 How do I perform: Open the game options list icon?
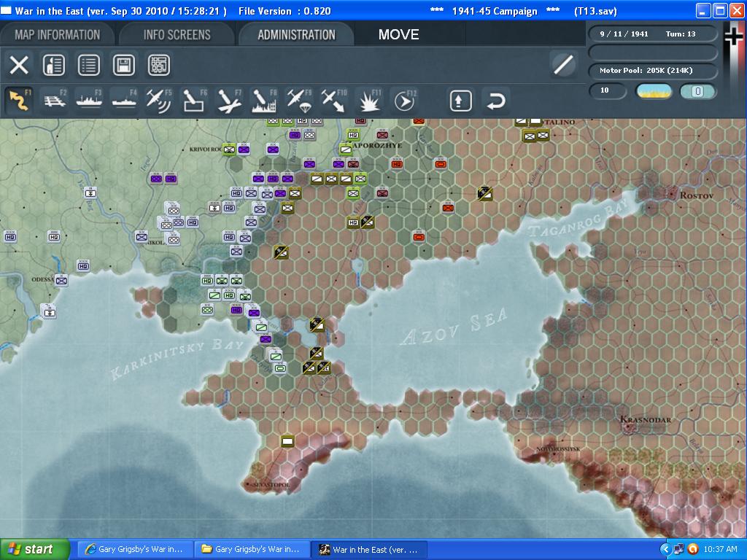point(89,65)
